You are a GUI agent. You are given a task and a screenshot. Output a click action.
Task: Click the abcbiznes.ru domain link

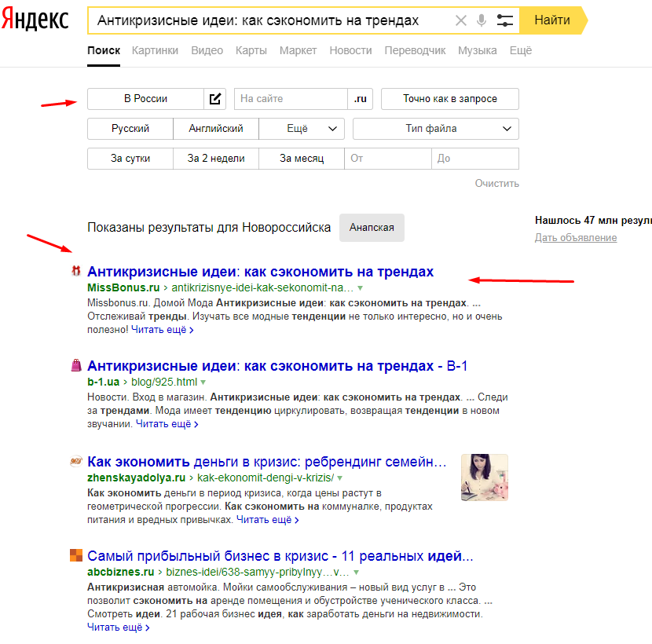(121, 572)
